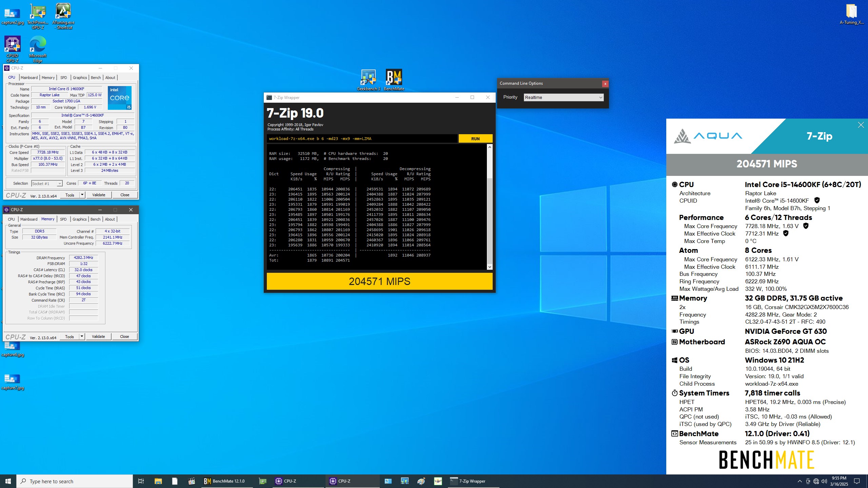Open capture7.jpg on the desktop

[13, 382]
